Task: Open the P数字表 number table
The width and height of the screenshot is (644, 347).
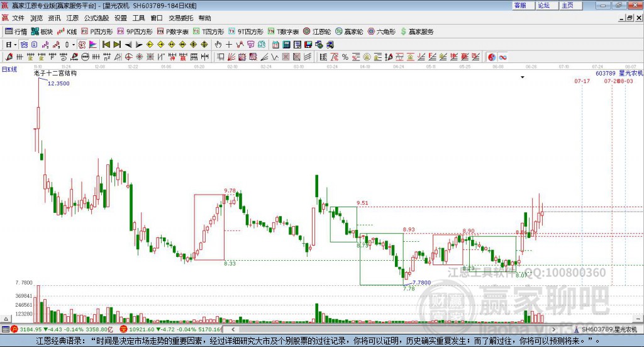Action: coord(173,31)
